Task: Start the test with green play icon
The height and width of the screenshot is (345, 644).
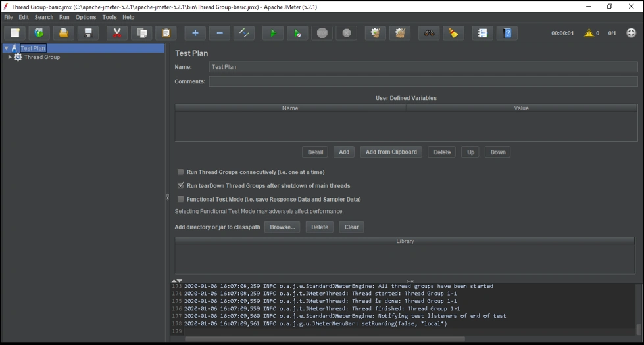Action: tap(273, 33)
